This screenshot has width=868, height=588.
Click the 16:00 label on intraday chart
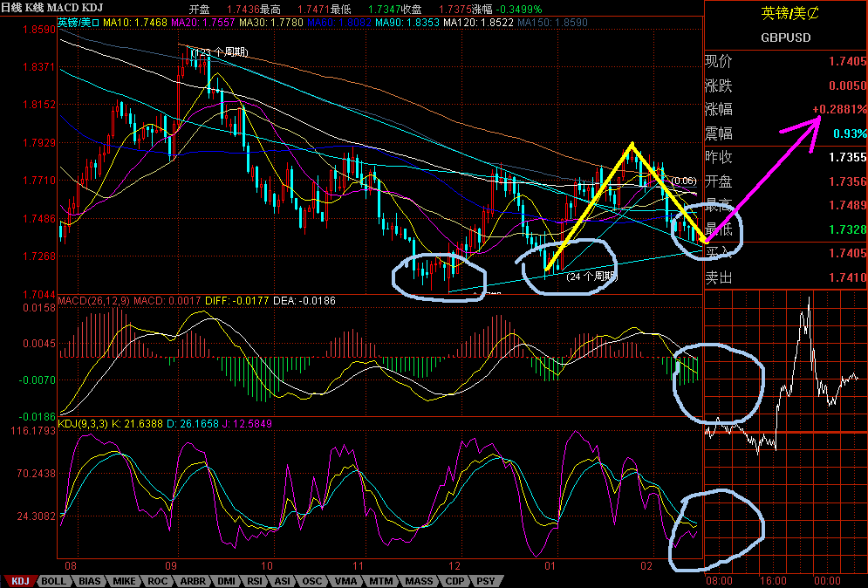point(773,580)
